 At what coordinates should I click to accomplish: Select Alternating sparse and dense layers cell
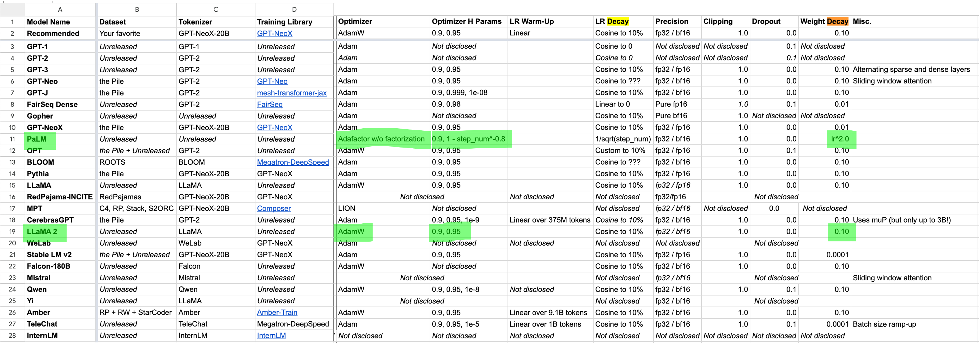[x=915, y=70]
